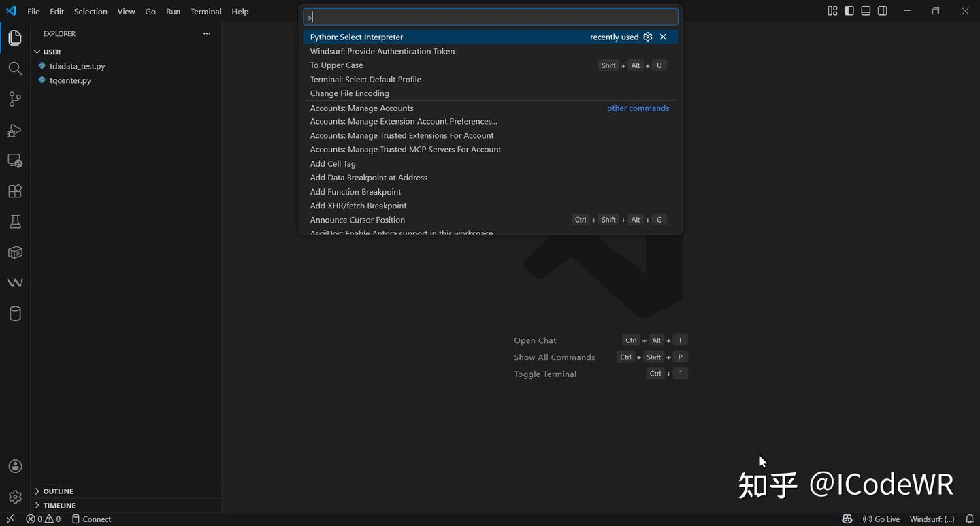The width and height of the screenshot is (980, 526).
Task: Click the gear icon on Select Interpreter row
Action: 648,37
